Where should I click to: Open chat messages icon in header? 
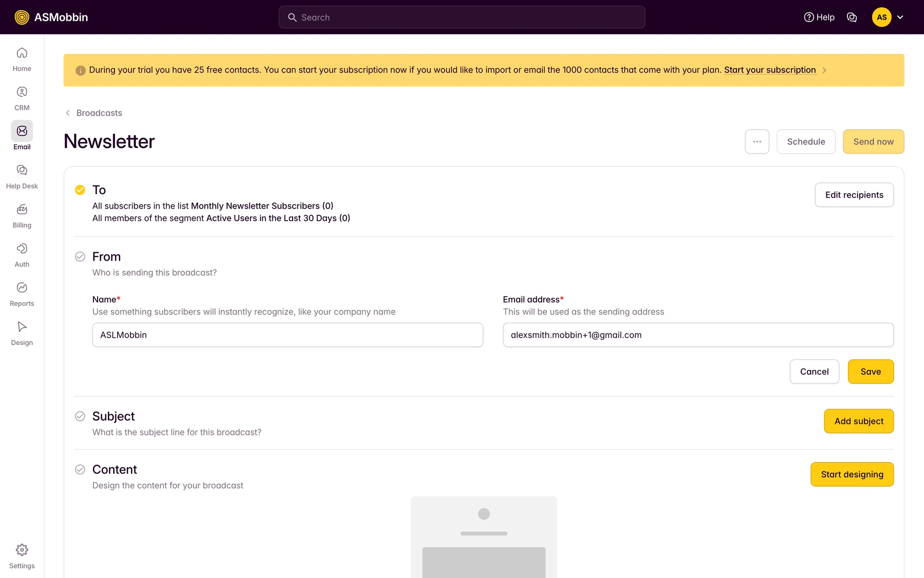pos(852,17)
